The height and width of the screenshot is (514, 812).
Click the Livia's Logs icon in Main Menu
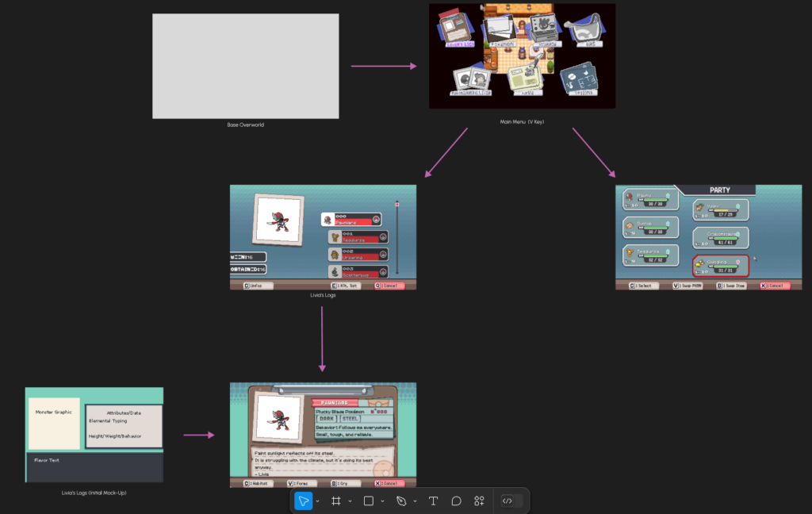(456, 29)
